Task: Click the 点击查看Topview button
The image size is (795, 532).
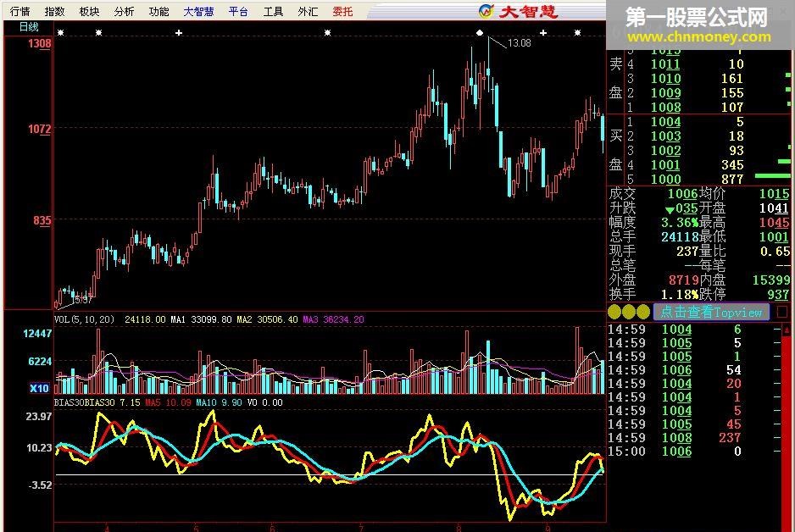Action: [x=711, y=312]
